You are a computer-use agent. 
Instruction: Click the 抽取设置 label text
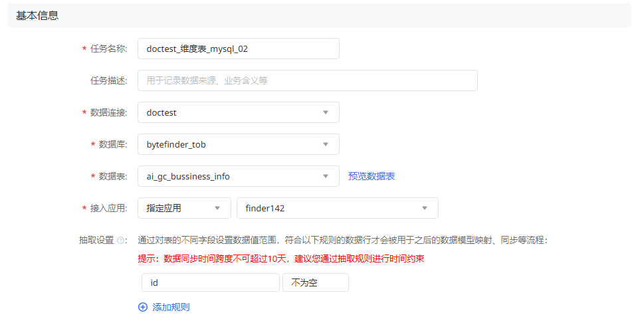pos(96,241)
